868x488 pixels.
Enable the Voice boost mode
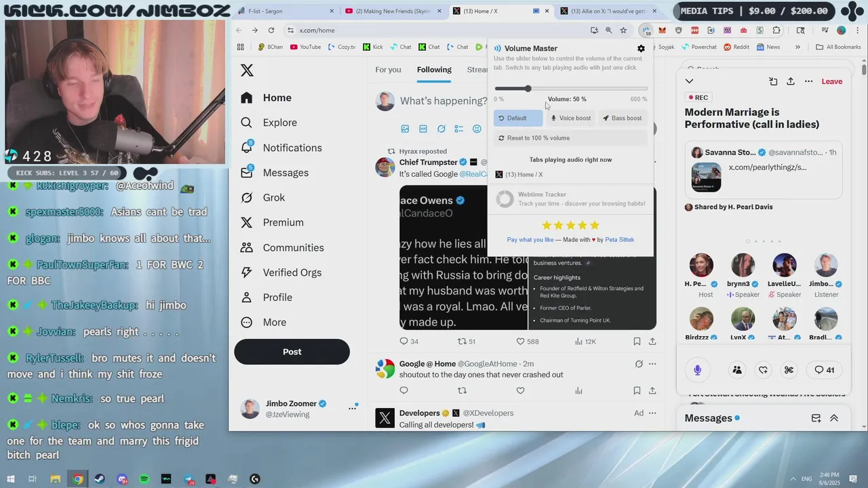571,118
